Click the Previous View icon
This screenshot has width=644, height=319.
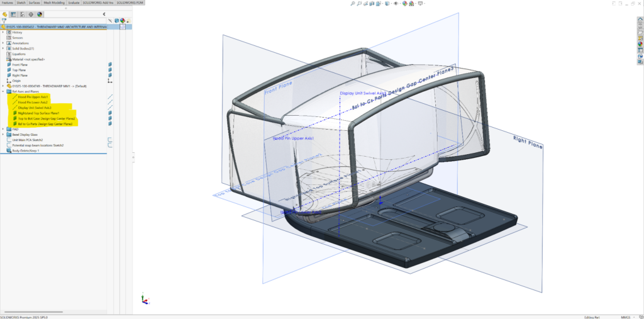[365, 3]
